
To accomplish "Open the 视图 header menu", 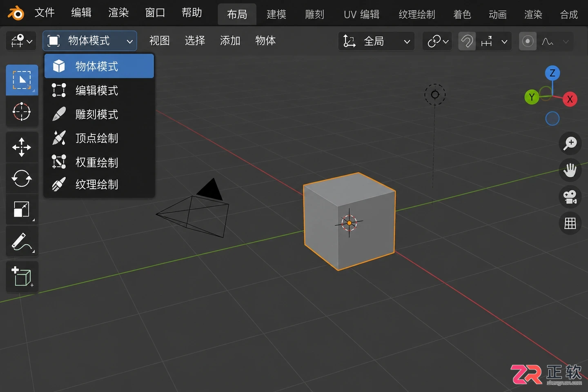I will coord(159,40).
